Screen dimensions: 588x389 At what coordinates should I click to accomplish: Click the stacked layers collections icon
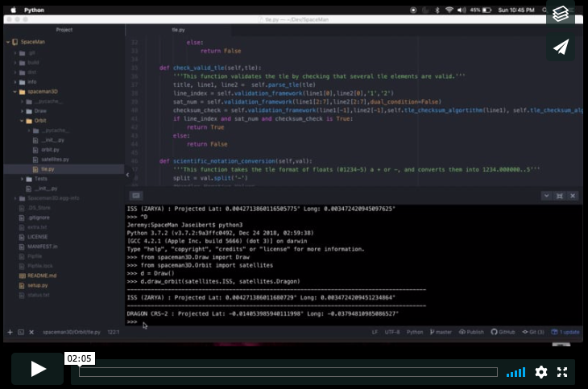(561, 14)
